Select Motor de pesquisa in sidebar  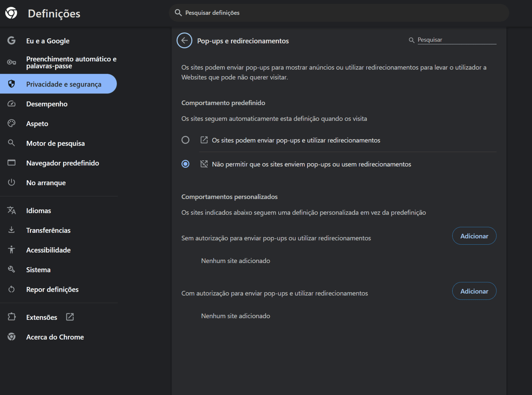click(55, 143)
